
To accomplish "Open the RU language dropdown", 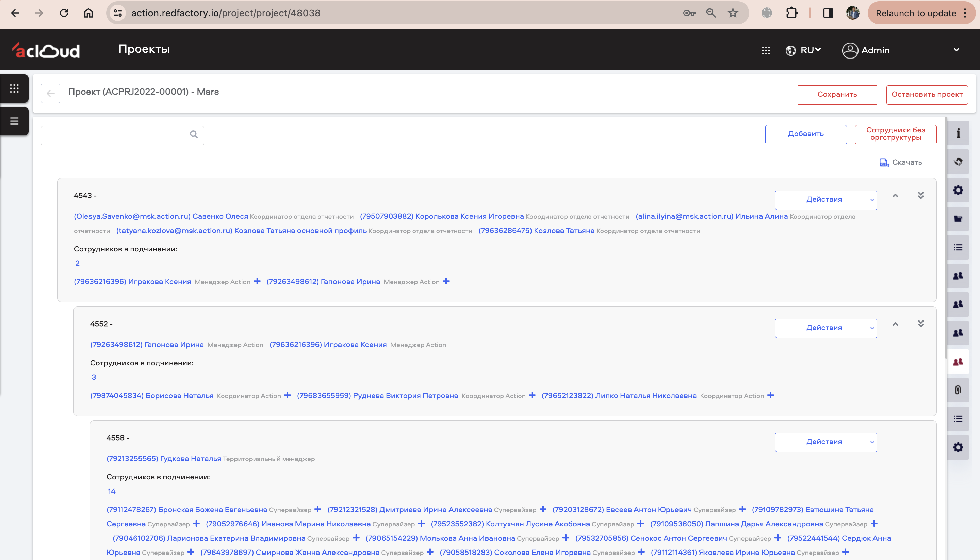I will coord(803,50).
